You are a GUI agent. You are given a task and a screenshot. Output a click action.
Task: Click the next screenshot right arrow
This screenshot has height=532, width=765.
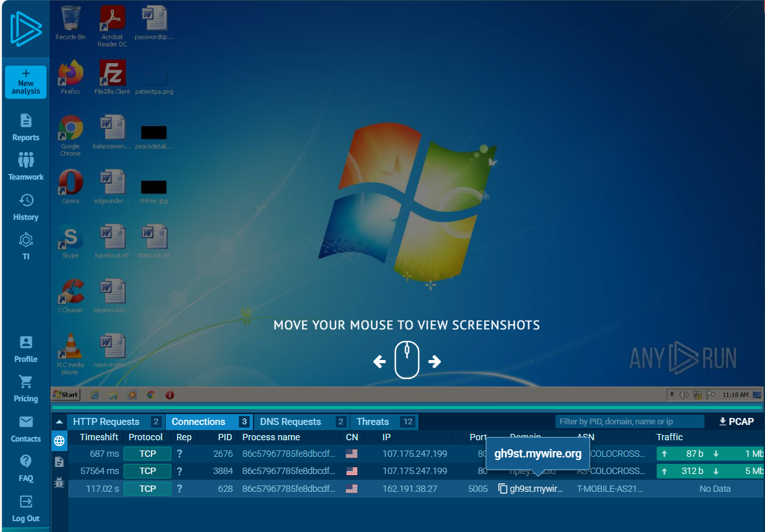434,362
